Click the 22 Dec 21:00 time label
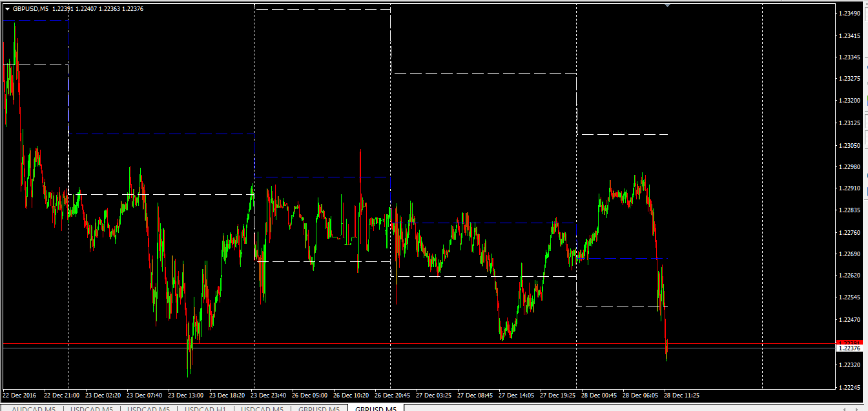The height and width of the screenshot is (411, 868). [x=62, y=395]
